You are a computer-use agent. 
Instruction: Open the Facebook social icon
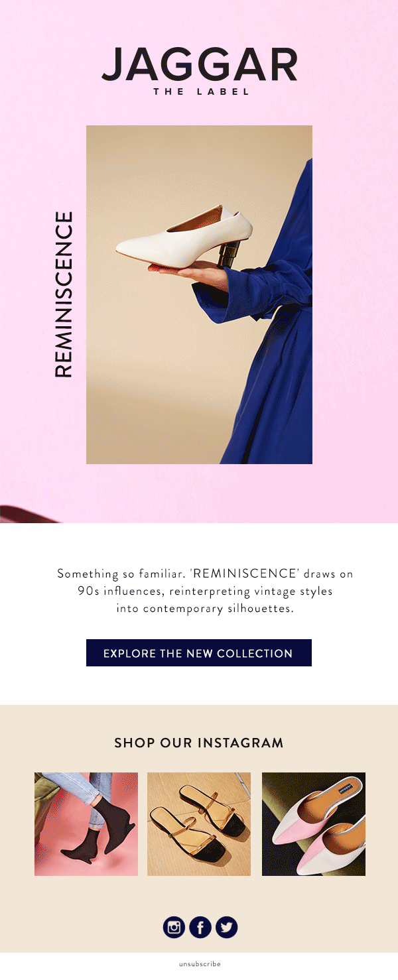point(200,927)
